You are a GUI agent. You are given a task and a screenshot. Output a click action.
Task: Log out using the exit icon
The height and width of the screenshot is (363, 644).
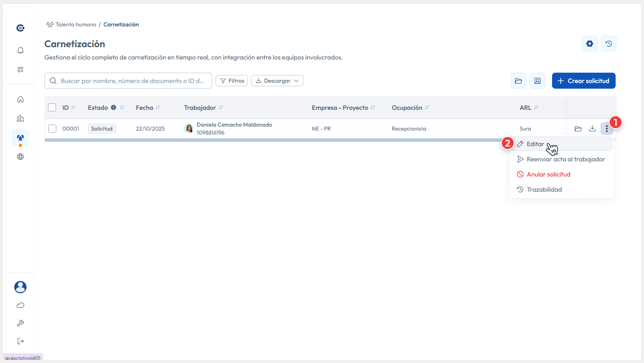click(20, 341)
